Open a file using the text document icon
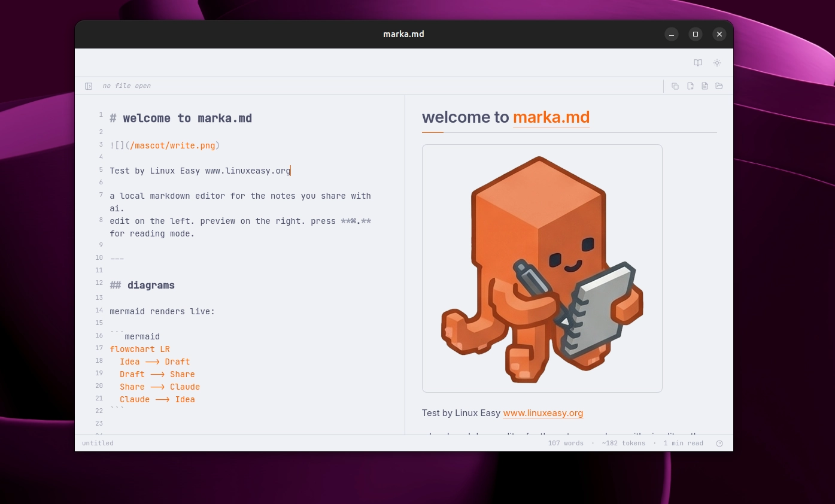Image resolution: width=835 pixels, height=504 pixels. click(x=705, y=86)
